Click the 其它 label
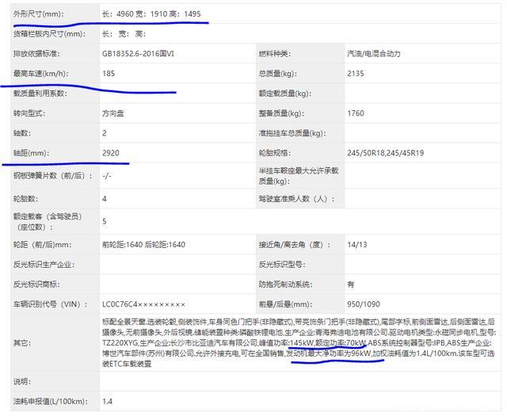 (22, 342)
